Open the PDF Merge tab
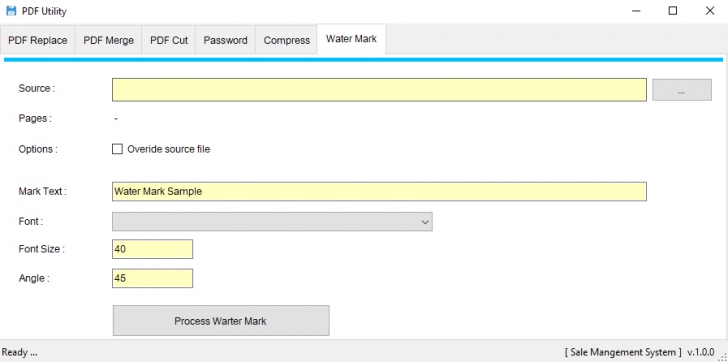The width and height of the screenshot is (728, 362). [x=108, y=40]
